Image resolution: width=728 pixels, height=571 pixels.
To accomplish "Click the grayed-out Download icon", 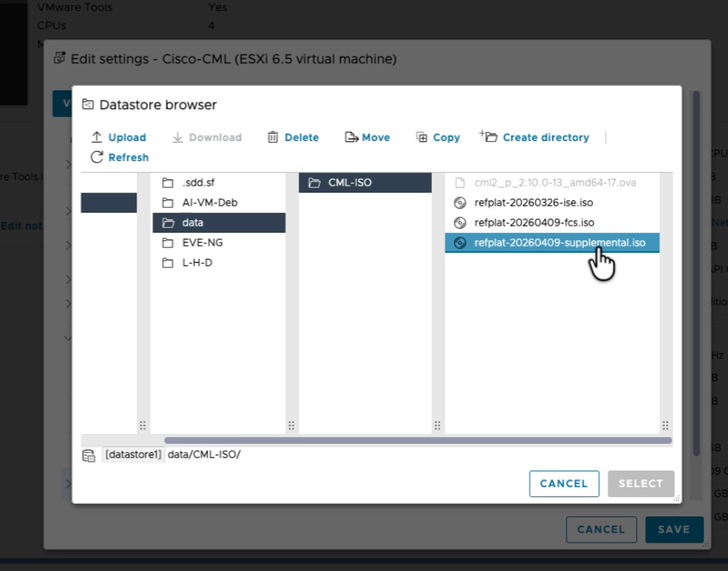I will pos(177,137).
